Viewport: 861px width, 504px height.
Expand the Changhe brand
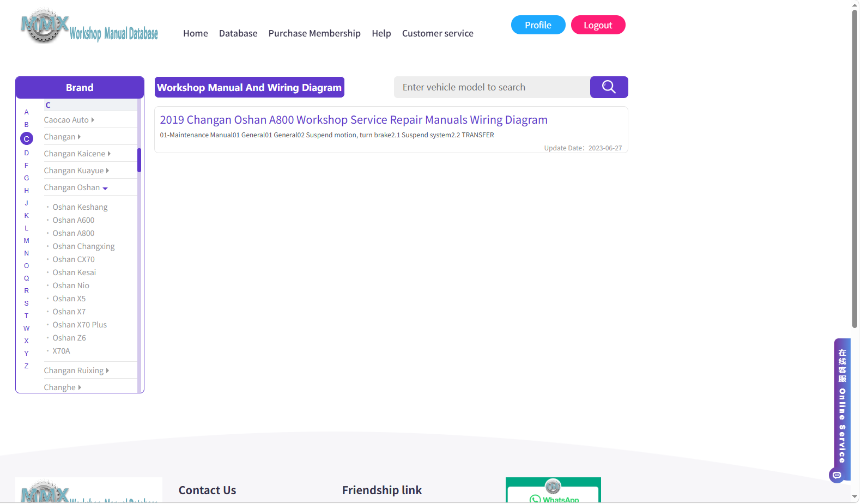point(63,387)
